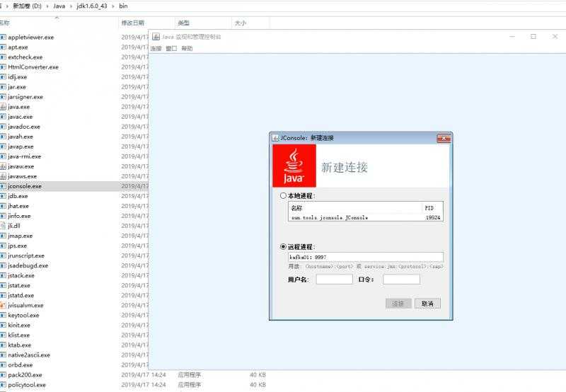Select the jstack.exe file name
The image size is (566, 392).
(x=21, y=275)
